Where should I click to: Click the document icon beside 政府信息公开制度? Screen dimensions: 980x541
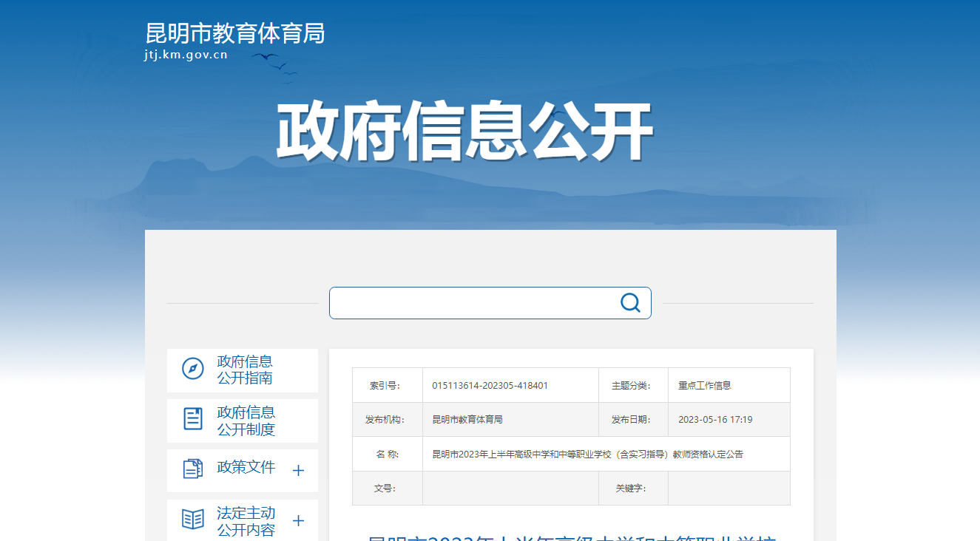point(193,419)
